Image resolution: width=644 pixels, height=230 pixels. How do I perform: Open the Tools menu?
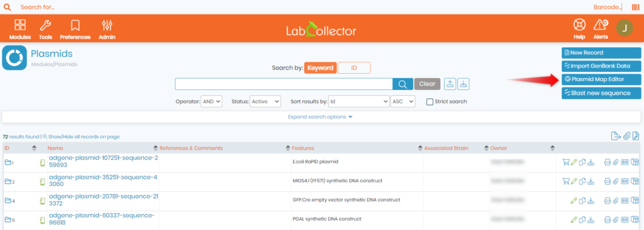pyautogui.click(x=45, y=29)
